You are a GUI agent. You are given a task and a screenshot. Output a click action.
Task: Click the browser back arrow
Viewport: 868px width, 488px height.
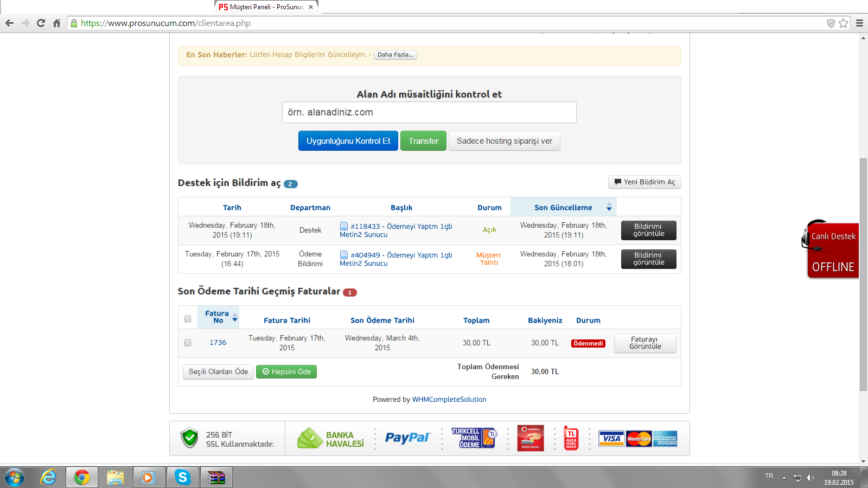(x=9, y=23)
